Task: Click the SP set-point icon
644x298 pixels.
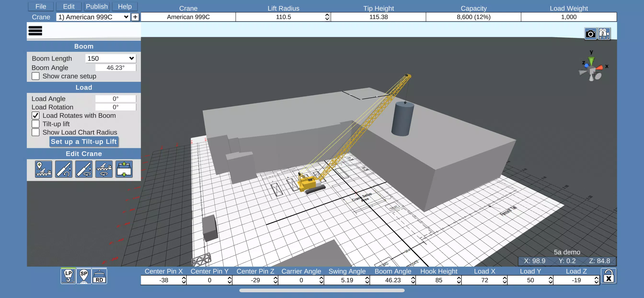Action: pos(84,276)
